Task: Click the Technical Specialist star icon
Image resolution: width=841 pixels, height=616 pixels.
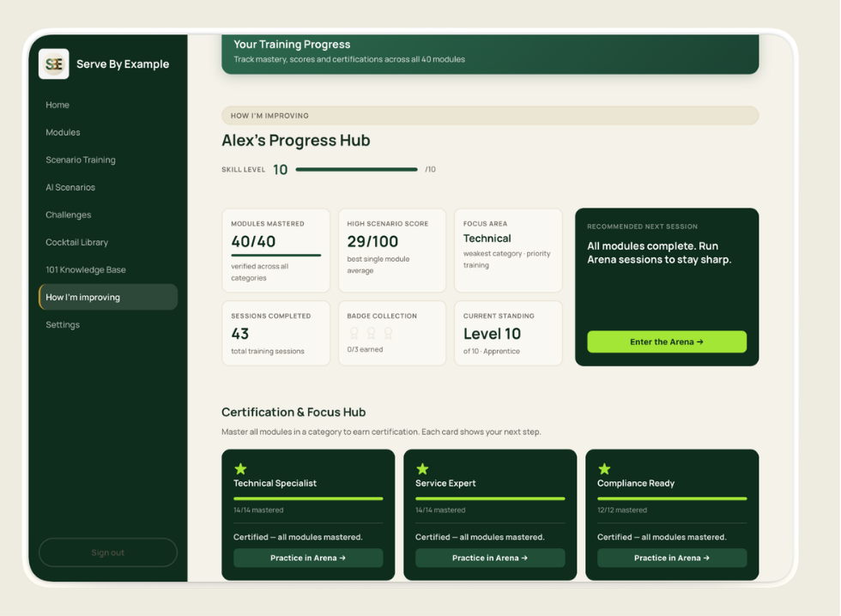Action: pos(240,468)
